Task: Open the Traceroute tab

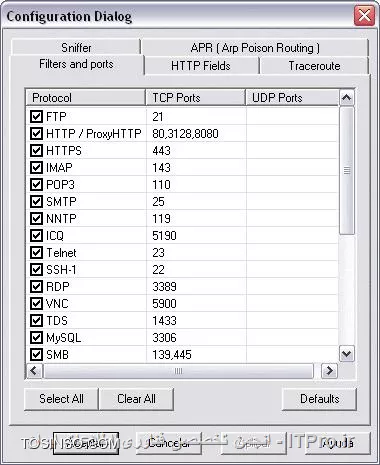Action: [x=314, y=66]
